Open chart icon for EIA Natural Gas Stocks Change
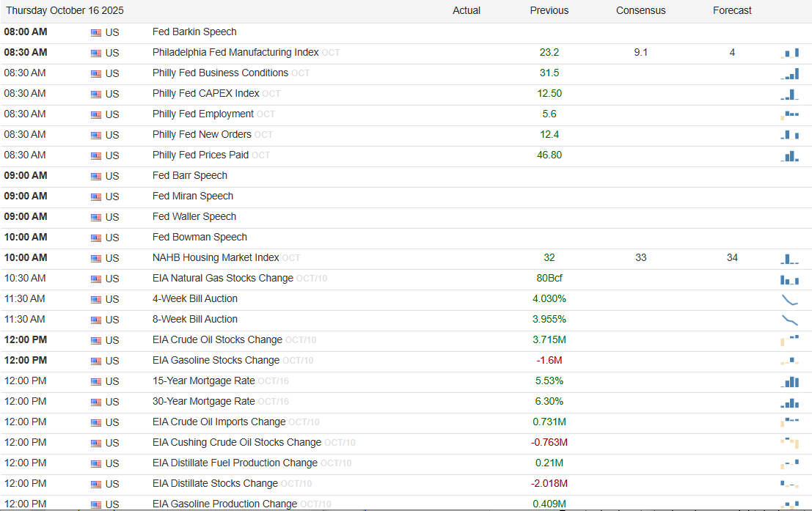812x511 pixels. coord(790,279)
